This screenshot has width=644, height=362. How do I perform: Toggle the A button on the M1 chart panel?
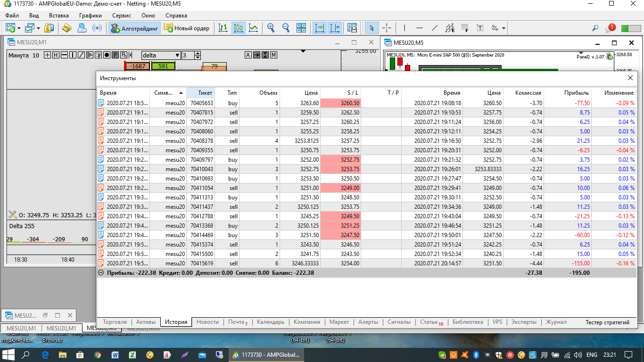[x=248, y=55]
